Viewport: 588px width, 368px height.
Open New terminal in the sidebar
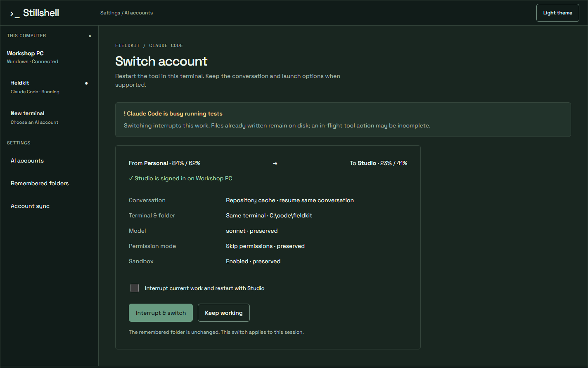[x=49, y=118]
